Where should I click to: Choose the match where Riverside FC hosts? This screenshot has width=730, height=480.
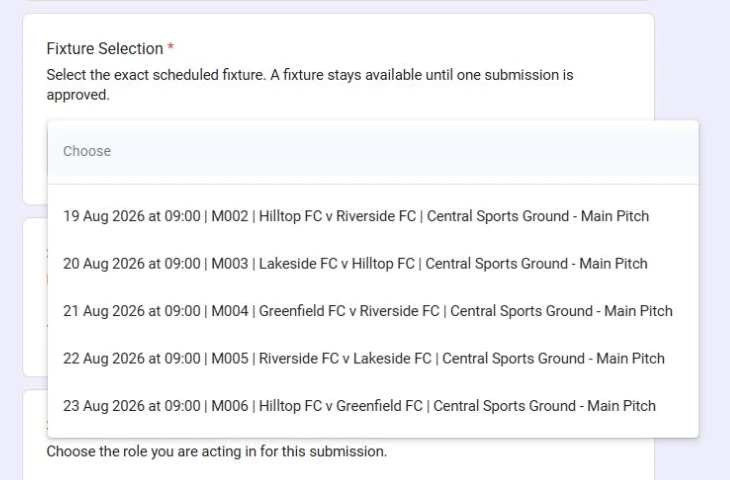pyautogui.click(x=373, y=358)
